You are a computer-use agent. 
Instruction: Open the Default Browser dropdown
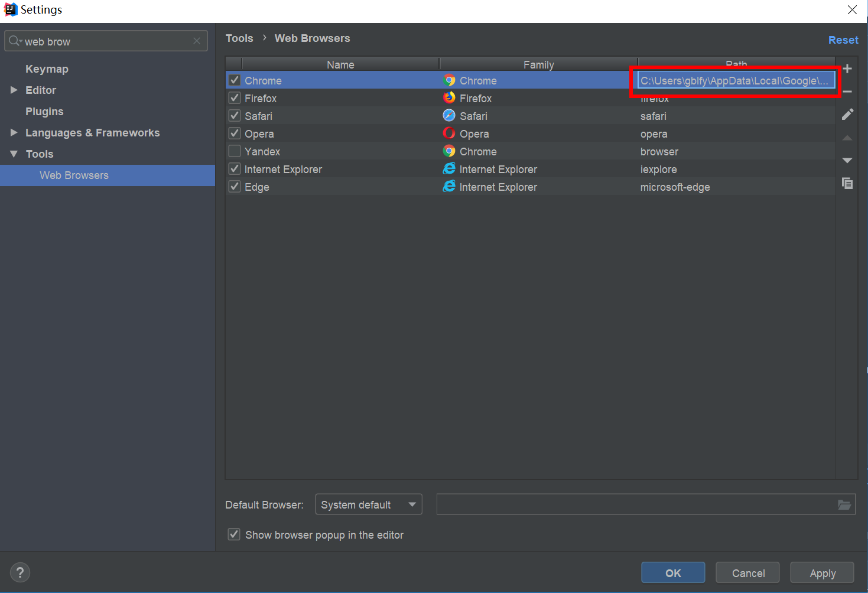point(369,504)
